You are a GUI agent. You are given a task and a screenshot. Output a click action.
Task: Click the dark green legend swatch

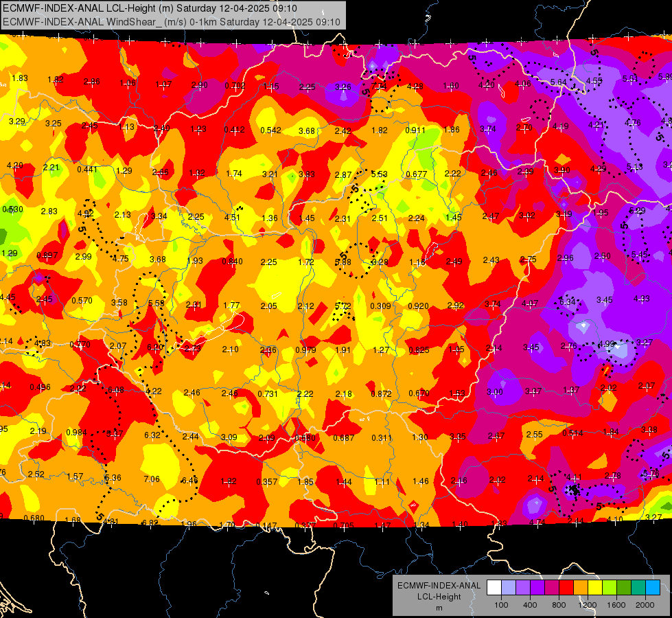(x=624, y=588)
